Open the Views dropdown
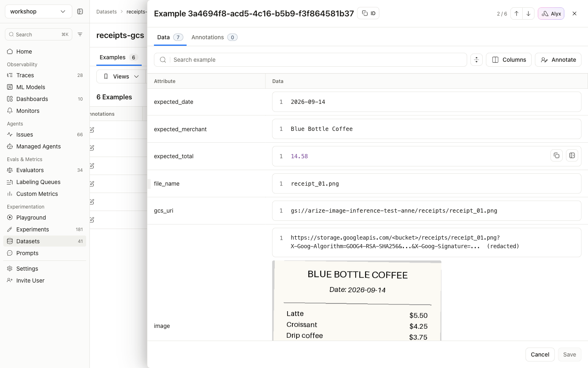 click(121, 76)
